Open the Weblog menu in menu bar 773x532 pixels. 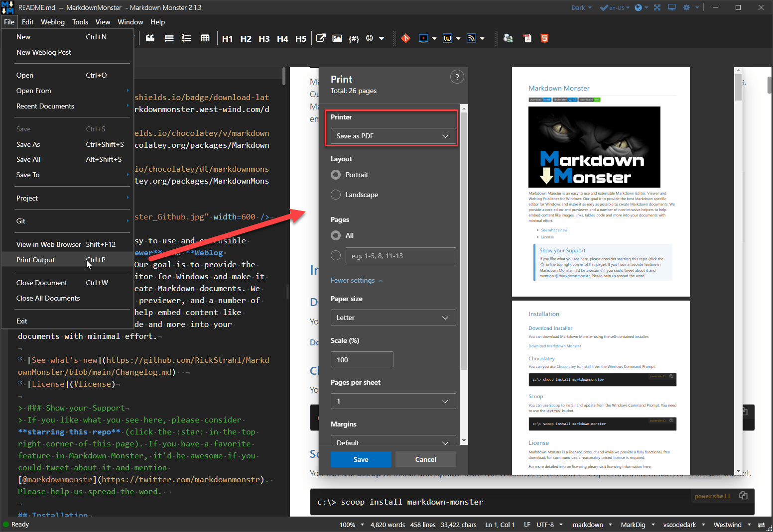[x=53, y=22]
